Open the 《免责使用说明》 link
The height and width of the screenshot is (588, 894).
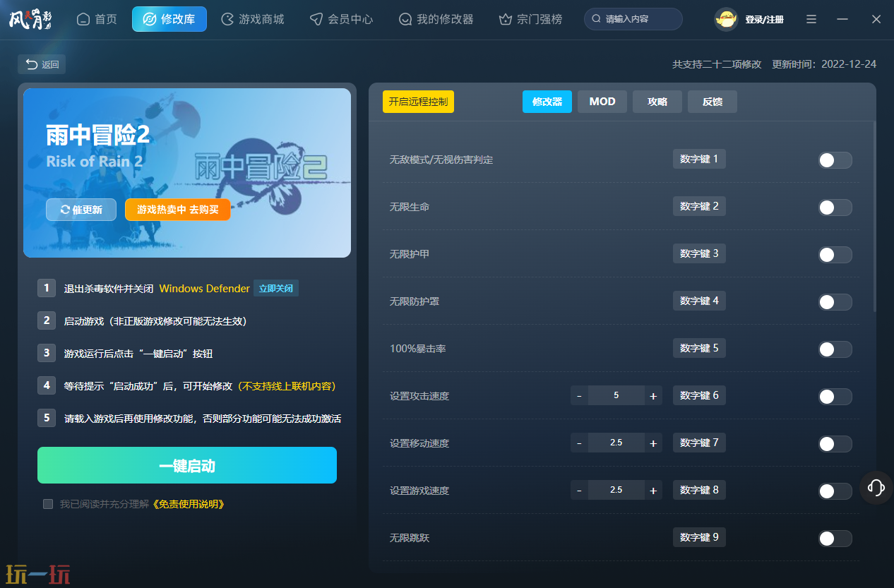click(189, 504)
